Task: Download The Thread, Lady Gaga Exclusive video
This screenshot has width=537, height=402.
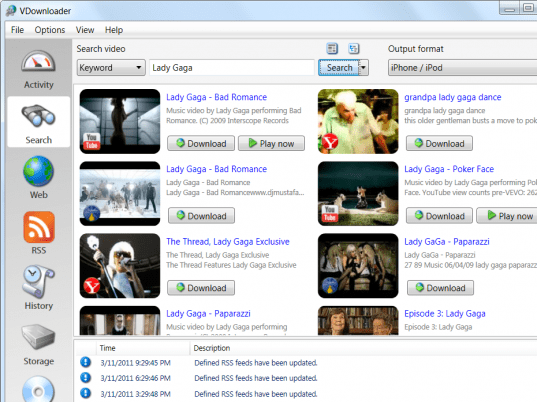Action: pyautogui.click(x=201, y=288)
